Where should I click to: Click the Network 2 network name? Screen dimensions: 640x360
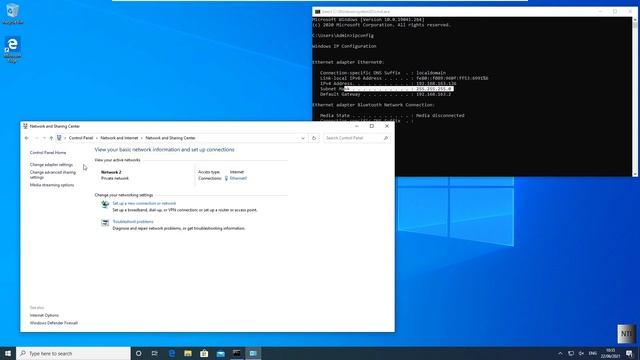111,172
